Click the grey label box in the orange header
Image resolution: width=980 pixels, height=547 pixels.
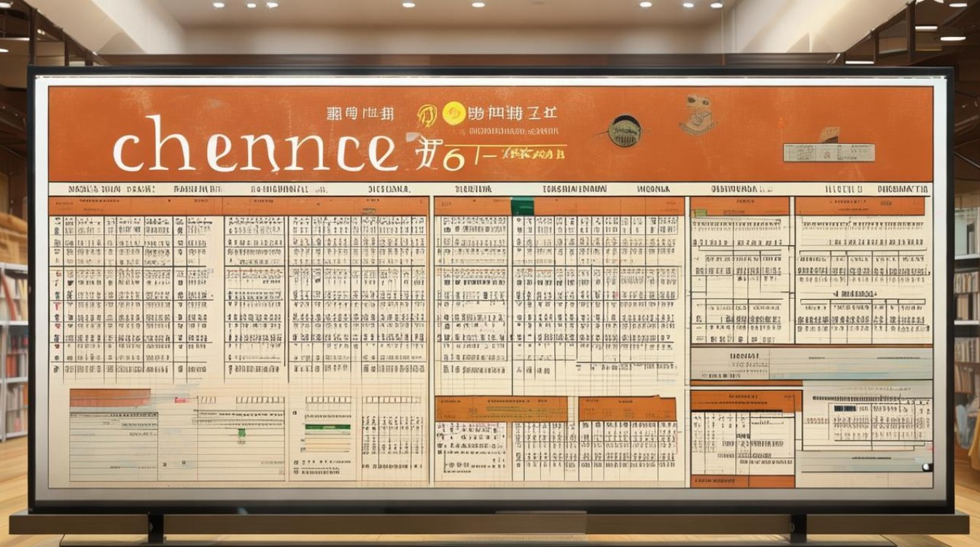pyautogui.click(x=828, y=152)
